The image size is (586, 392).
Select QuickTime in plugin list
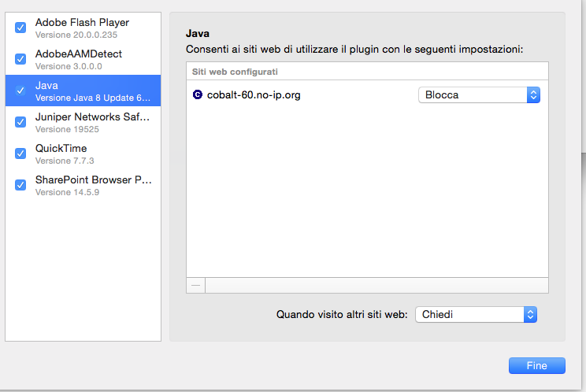pos(83,153)
